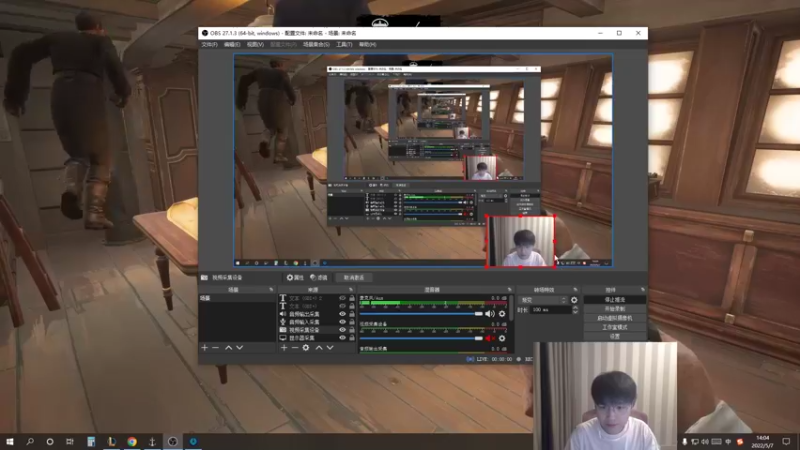Open Chrome from the taskbar
Viewport: 800px width, 450px height.
click(132, 441)
